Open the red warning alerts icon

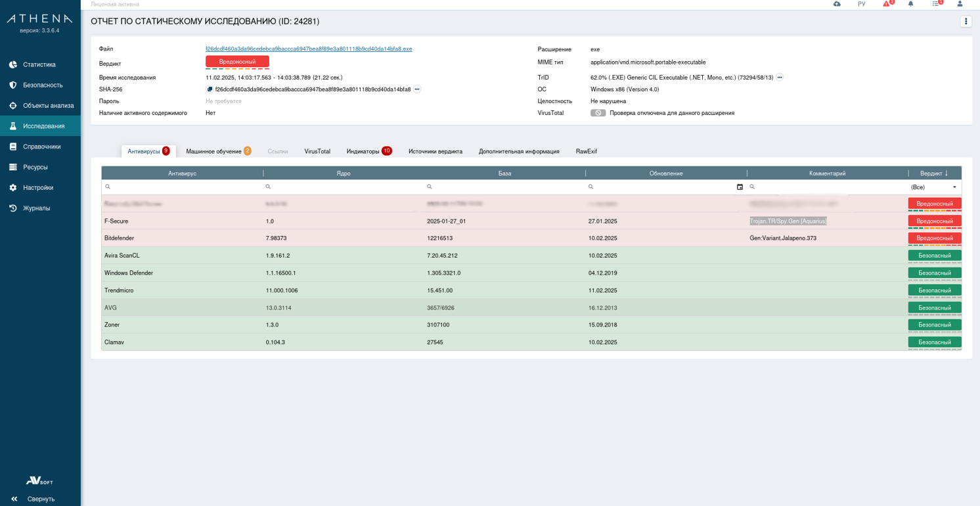click(887, 4)
